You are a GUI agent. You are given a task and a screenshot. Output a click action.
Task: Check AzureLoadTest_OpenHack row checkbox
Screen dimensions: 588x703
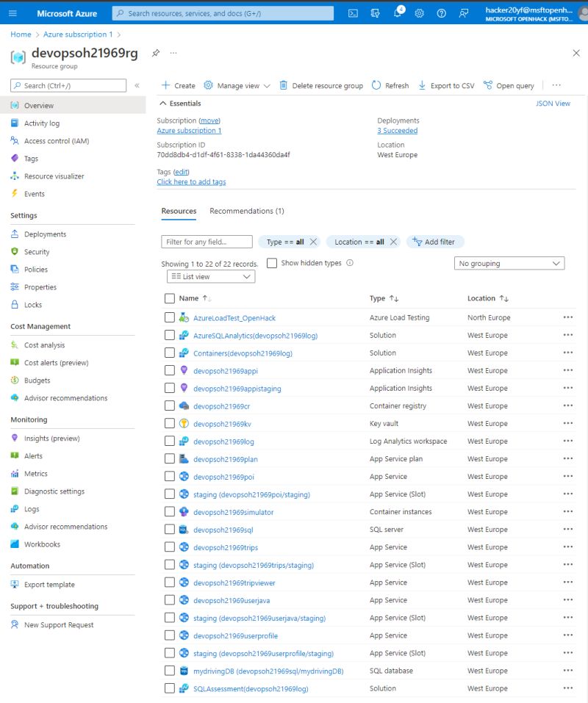170,317
